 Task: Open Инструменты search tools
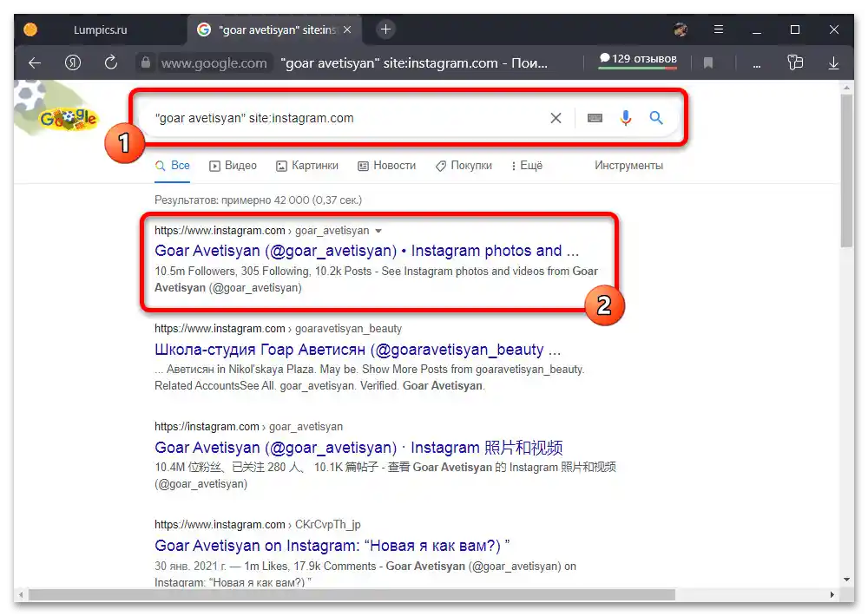pos(628,166)
